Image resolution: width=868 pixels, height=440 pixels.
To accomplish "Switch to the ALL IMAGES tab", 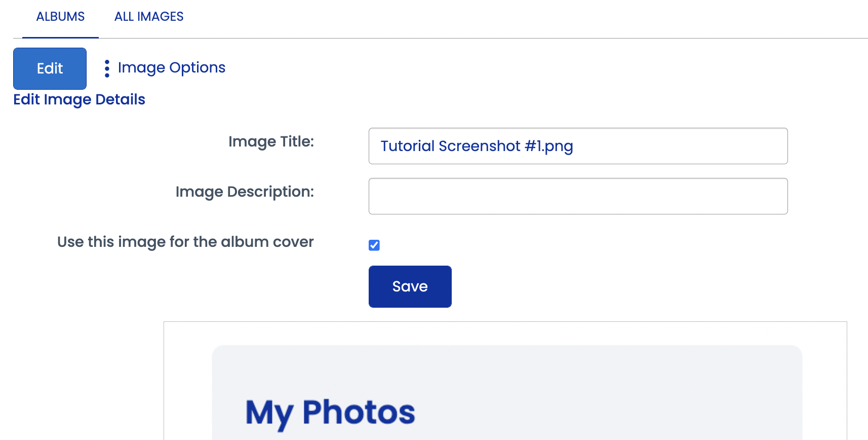I will click(x=149, y=16).
